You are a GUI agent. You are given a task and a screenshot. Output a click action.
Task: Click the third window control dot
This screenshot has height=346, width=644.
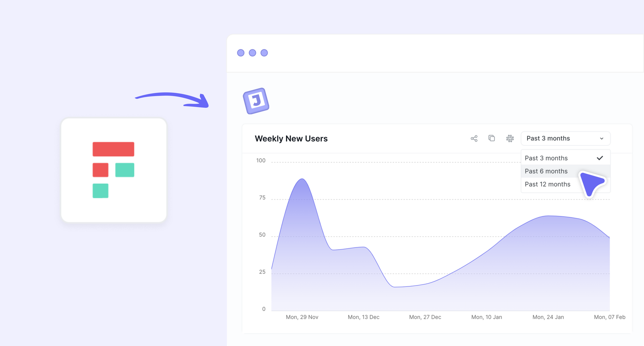(264, 53)
